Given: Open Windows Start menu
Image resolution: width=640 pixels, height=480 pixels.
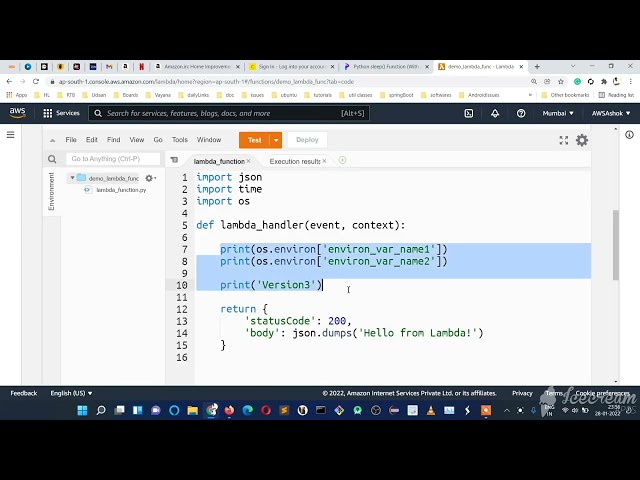Looking at the screenshot, I should (82, 410).
